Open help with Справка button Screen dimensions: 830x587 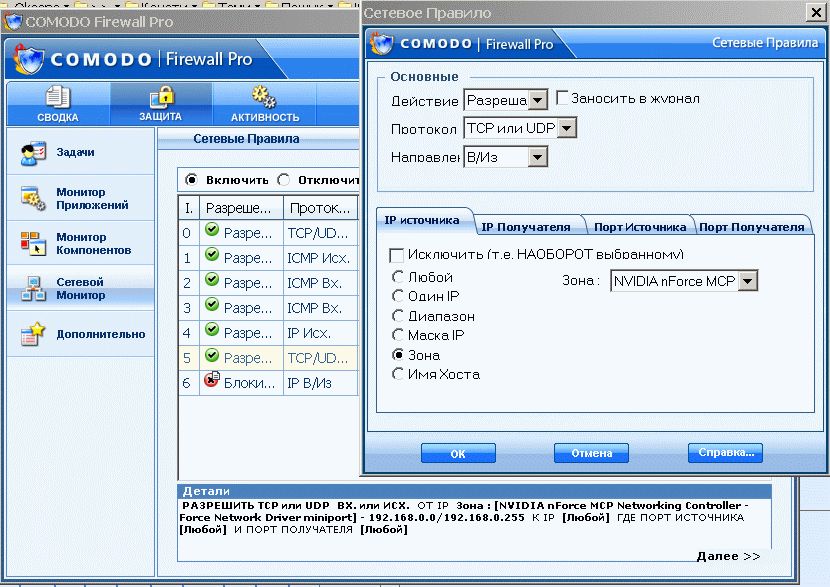coord(725,453)
